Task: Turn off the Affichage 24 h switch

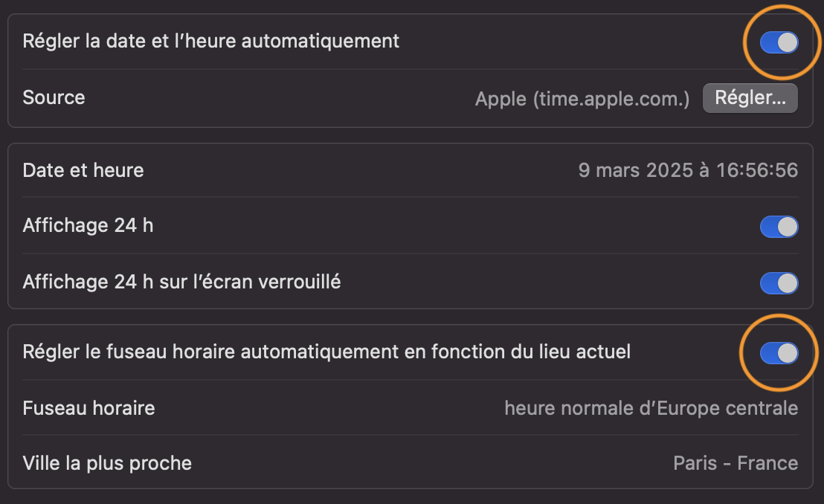Action: pos(779,227)
